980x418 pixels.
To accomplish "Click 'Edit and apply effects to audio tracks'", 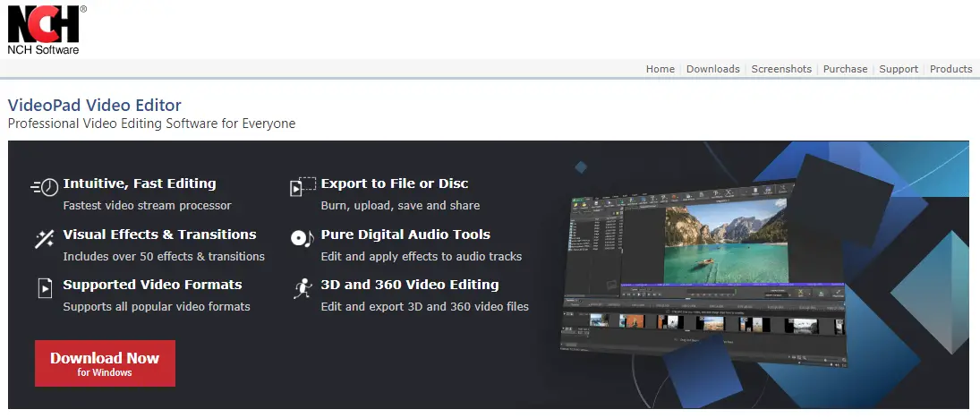I will [422, 257].
